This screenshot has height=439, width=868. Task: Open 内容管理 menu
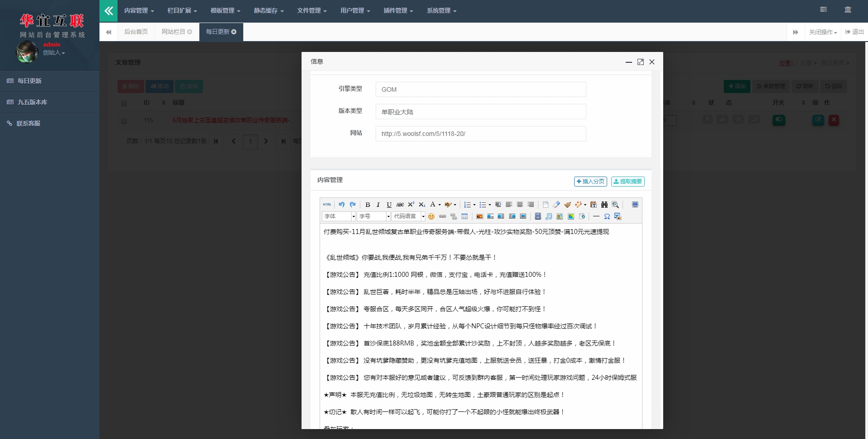pos(139,11)
